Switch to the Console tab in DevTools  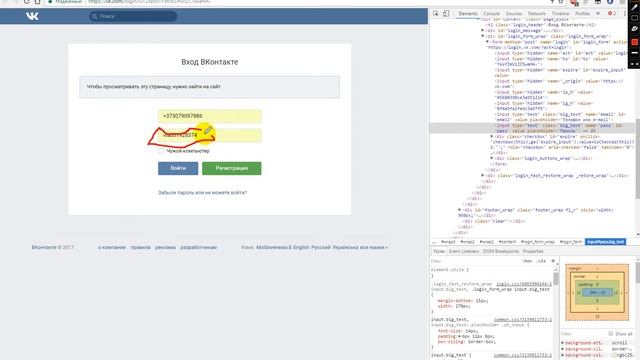(491, 13)
